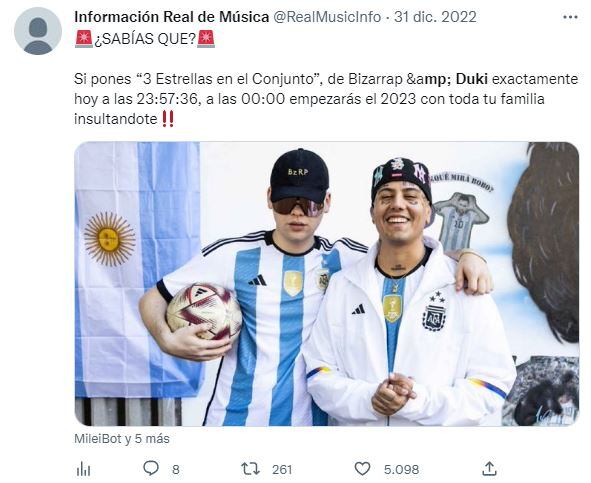Image resolution: width=591 pixels, height=483 pixels.
Task: Click the bold Duki keyword
Action: pyautogui.click(x=472, y=79)
